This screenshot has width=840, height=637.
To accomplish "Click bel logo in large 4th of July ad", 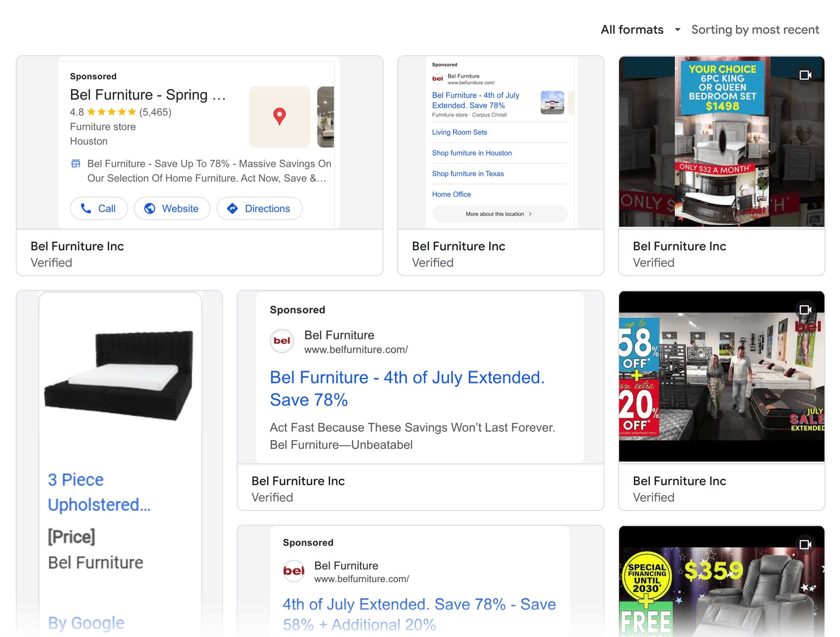I will point(282,341).
